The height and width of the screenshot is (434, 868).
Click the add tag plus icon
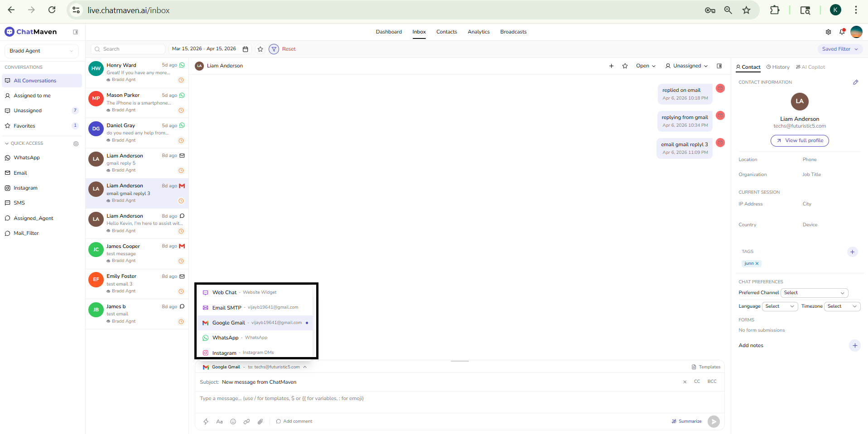point(852,252)
